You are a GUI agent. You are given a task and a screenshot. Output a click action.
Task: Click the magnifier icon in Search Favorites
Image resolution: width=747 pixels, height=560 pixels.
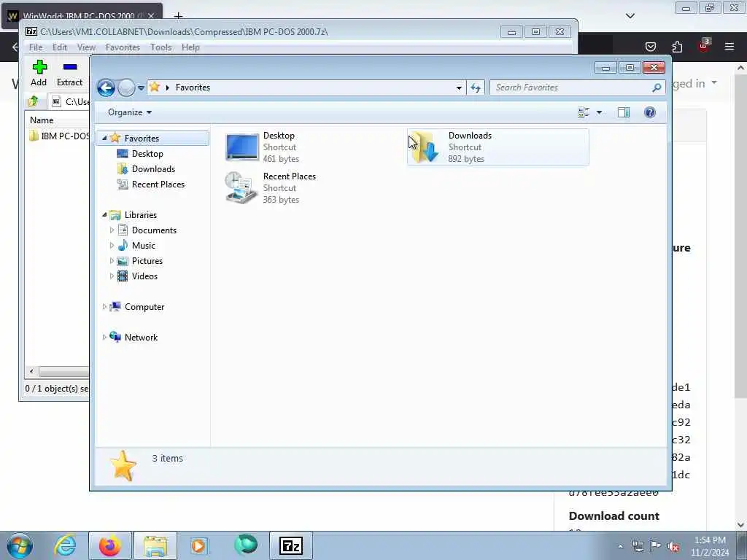[x=657, y=87]
